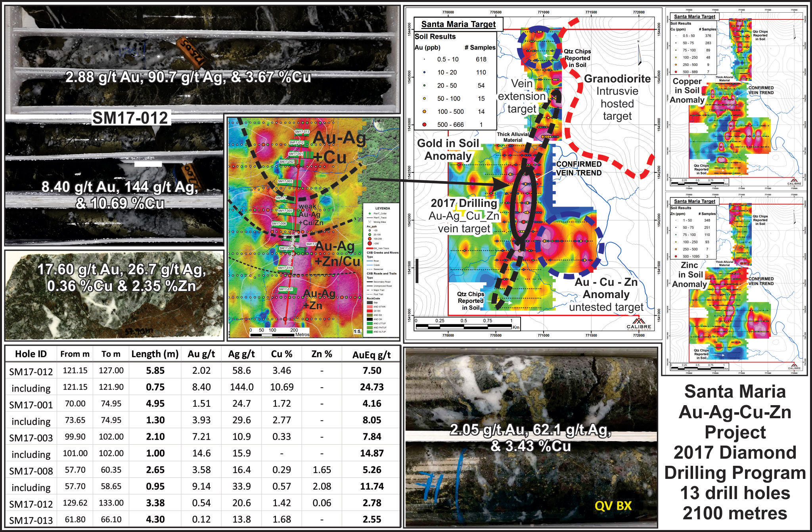Open the rock slab photo marked 57.90m
The width and height of the screenshot is (812, 532).
[x=114, y=295]
